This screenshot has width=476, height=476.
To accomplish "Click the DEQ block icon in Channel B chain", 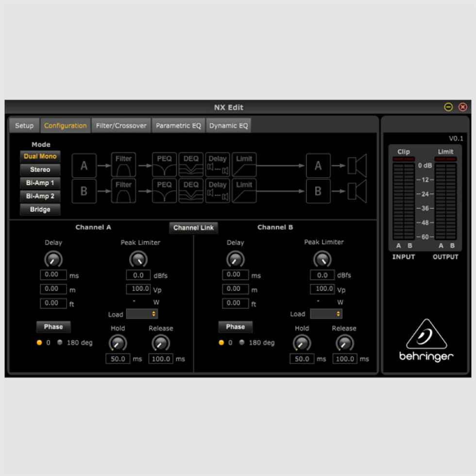I will pos(190,191).
